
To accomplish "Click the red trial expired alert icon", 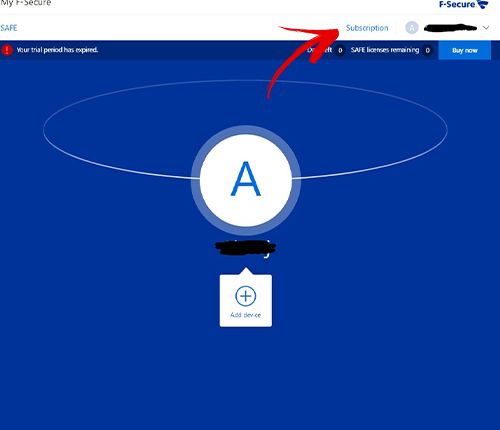I will [7, 50].
